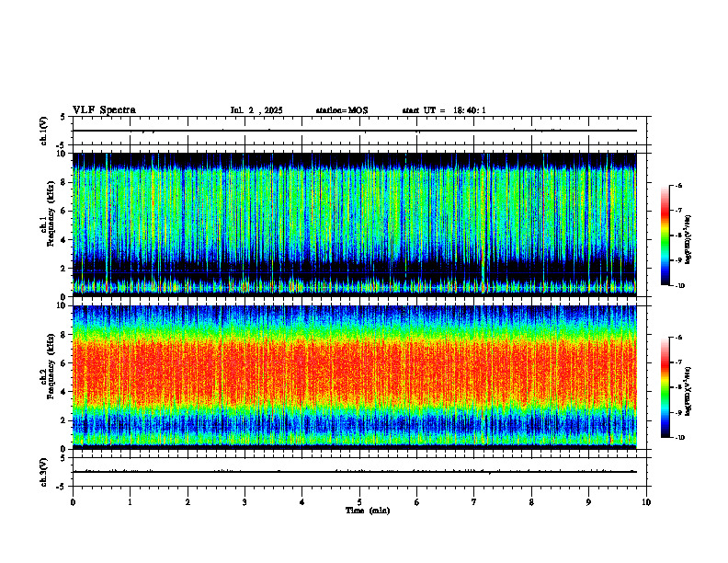Select the date label "Jul 2, 2025"
Viewport: 728px width, 563px height.
pyautogui.click(x=256, y=110)
